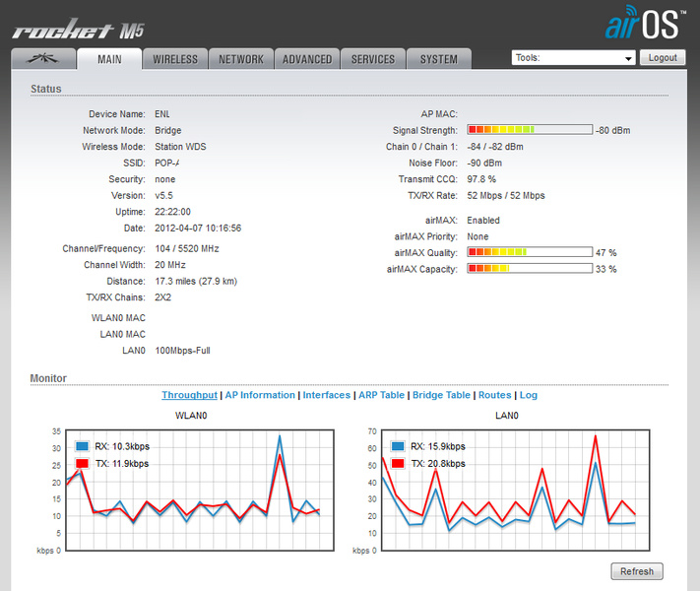700x591 pixels.
Task: Select the '-90 dBm' noise floor value
Action: click(484, 164)
